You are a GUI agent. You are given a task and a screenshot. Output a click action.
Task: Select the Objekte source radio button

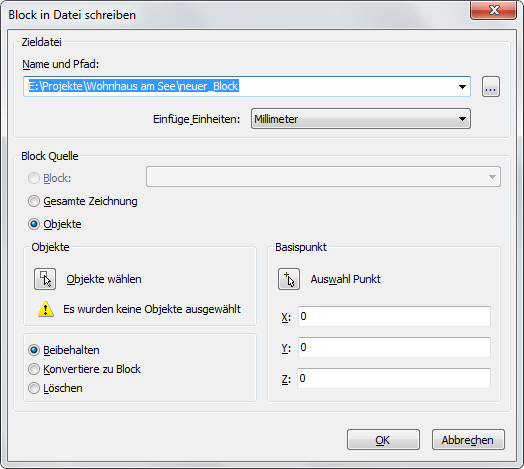coord(34,224)
